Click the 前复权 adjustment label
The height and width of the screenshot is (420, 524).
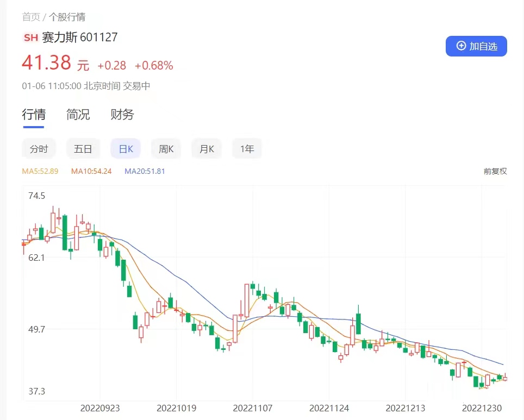click(495, 171)
